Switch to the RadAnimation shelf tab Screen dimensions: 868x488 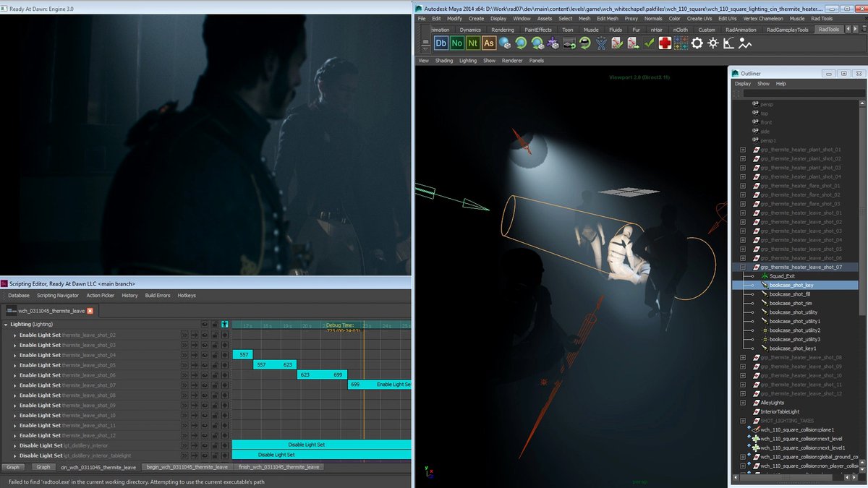coord(740,30)
